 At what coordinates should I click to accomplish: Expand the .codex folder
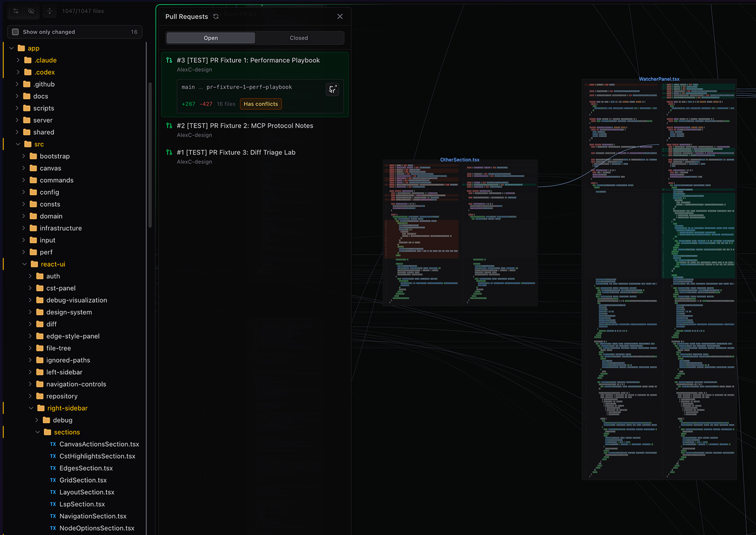click(x=18, y=72)
